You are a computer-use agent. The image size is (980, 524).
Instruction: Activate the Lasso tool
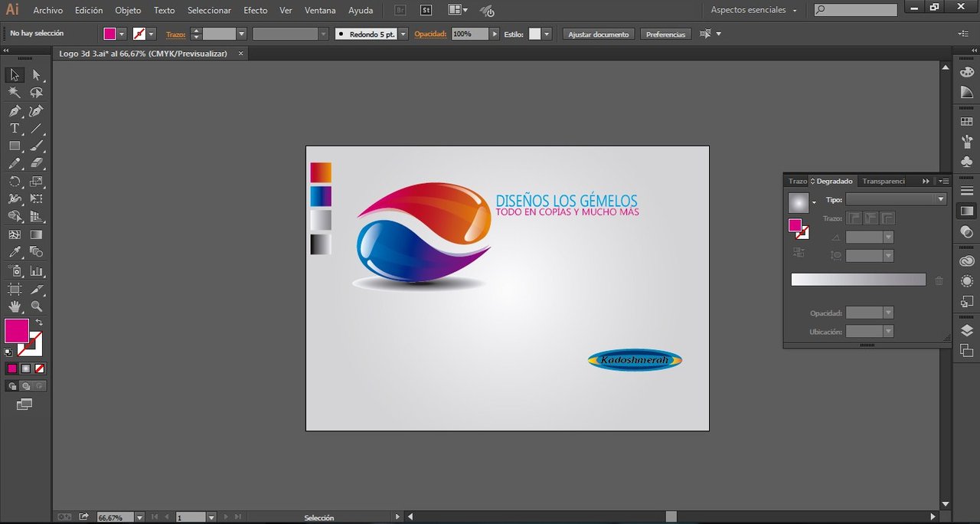pyautogui.click(x=36, y=93)
